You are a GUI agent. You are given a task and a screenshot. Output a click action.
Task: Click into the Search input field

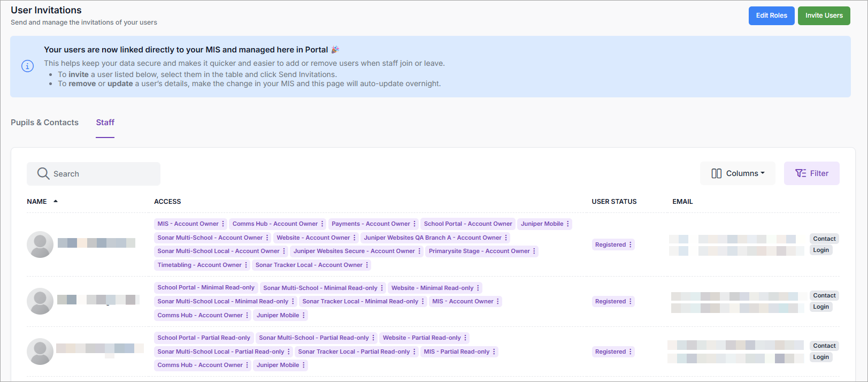102,174
